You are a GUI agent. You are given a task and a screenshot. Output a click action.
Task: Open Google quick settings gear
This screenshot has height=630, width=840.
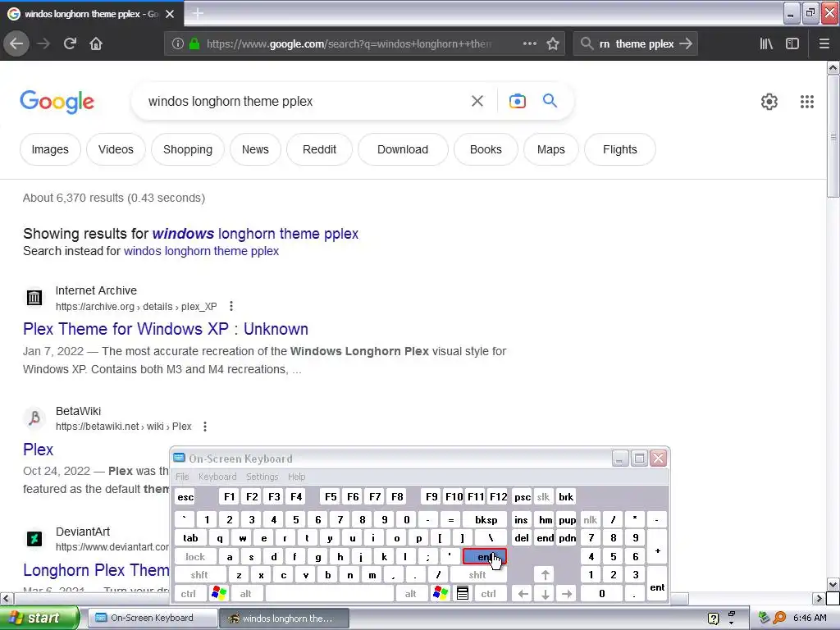(769, 101)
